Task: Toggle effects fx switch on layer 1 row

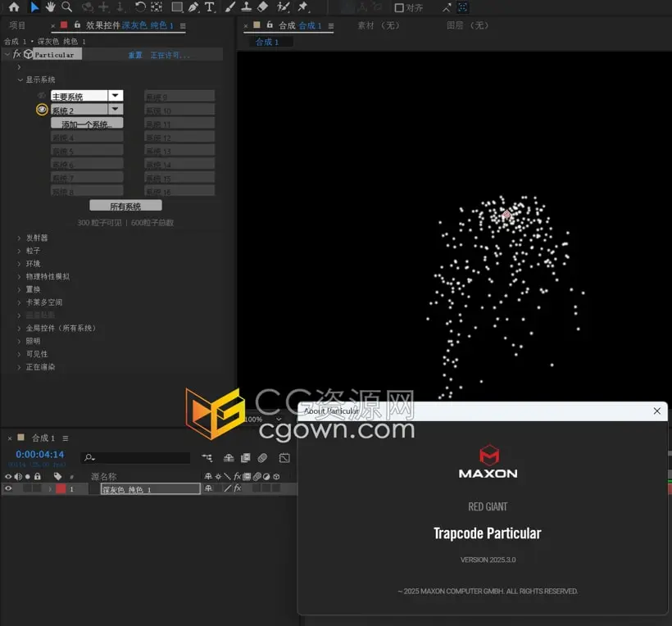Action: click(x=238, y=488)
